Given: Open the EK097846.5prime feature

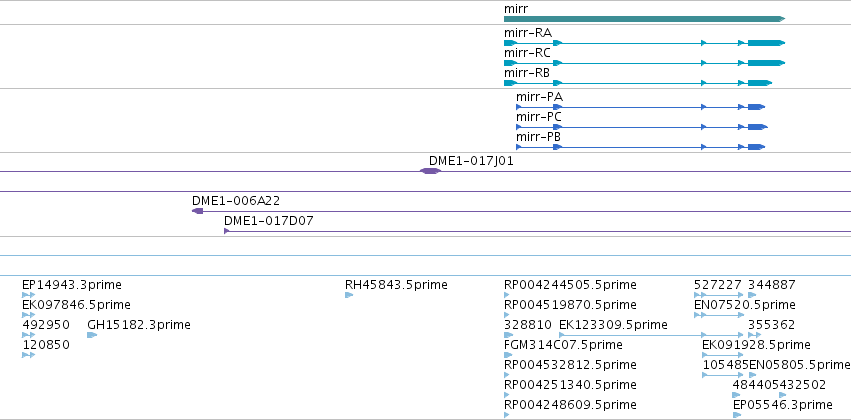Looking at the screenshot, I should click(x=28, y=315).
